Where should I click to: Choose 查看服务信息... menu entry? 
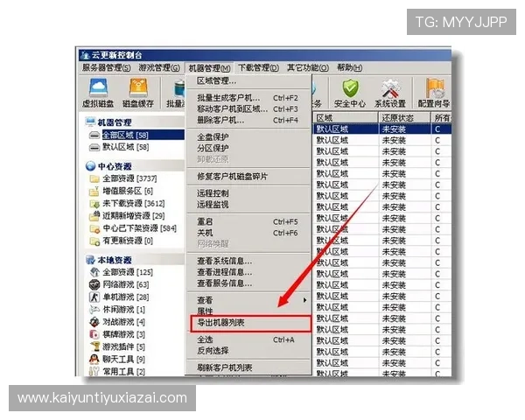tap(248, 283)
